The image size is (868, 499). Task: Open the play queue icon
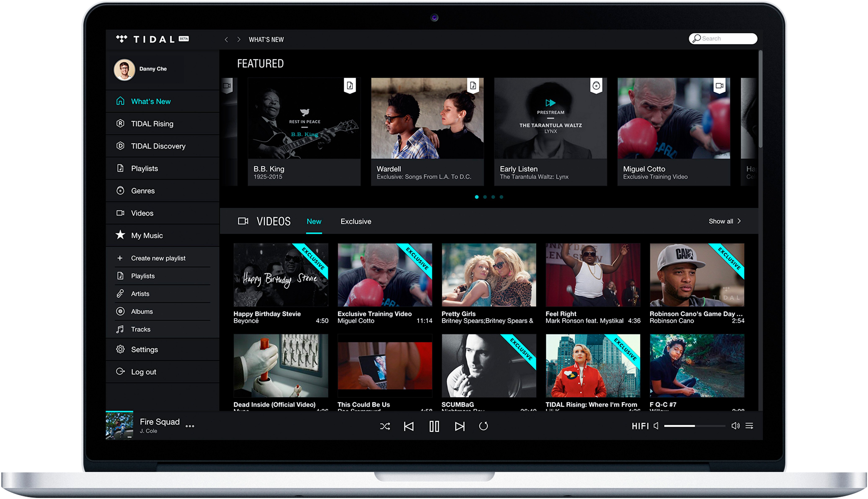point(750,426)
